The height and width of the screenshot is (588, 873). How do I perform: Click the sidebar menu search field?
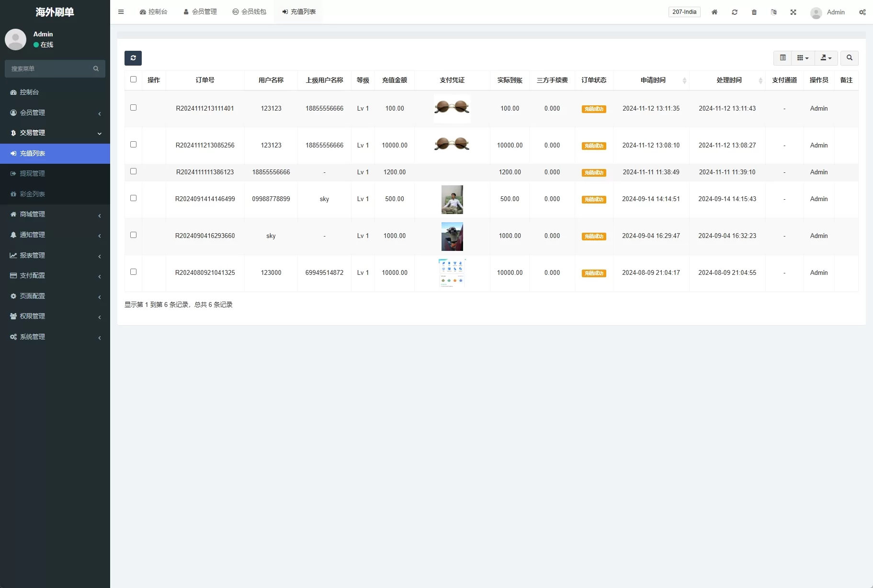click(x=50, y=68)
